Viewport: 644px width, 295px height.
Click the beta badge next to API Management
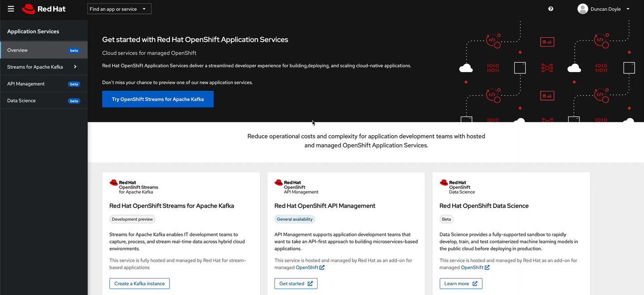(x=74, y=84)
